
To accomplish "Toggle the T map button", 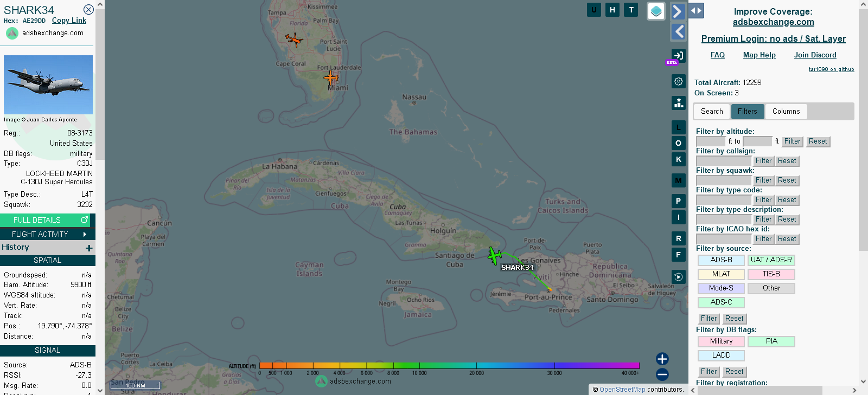I will tap(631, 10).
